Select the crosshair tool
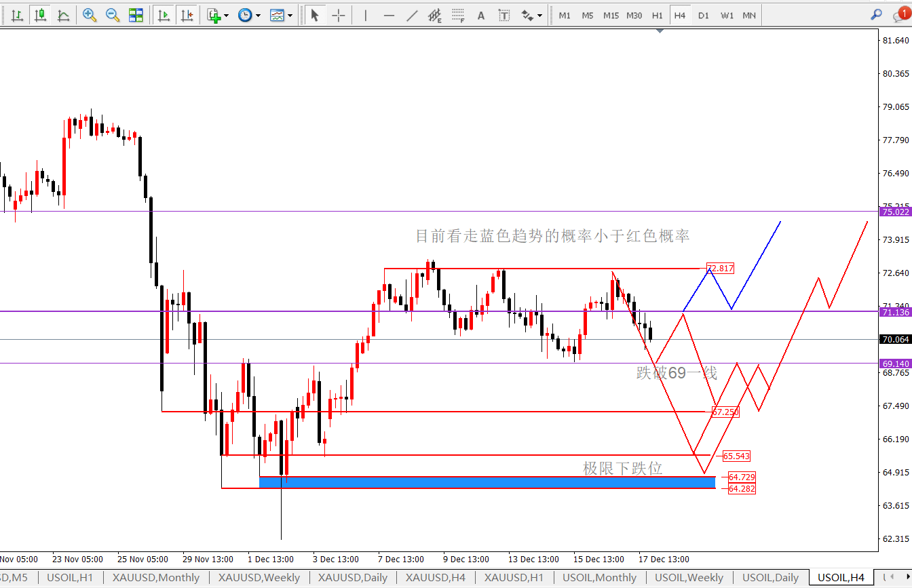The width and height of the screenshot is (912, 588). (338, 15)
